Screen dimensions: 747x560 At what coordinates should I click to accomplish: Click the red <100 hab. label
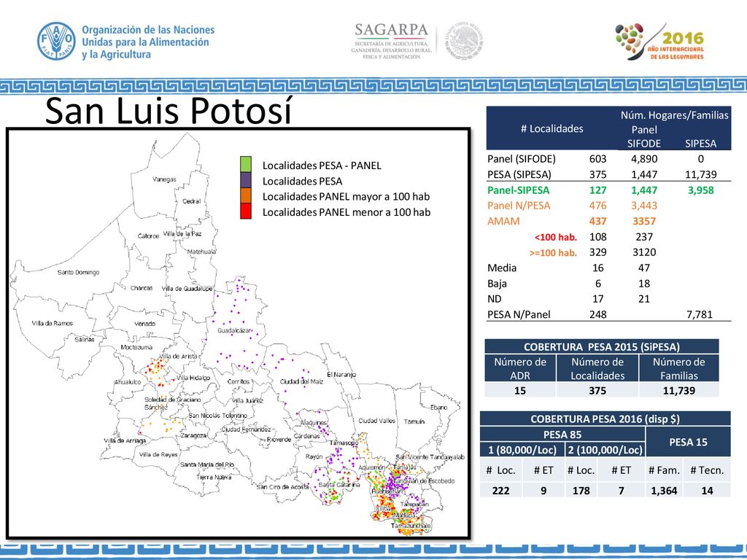click(555, 237)
